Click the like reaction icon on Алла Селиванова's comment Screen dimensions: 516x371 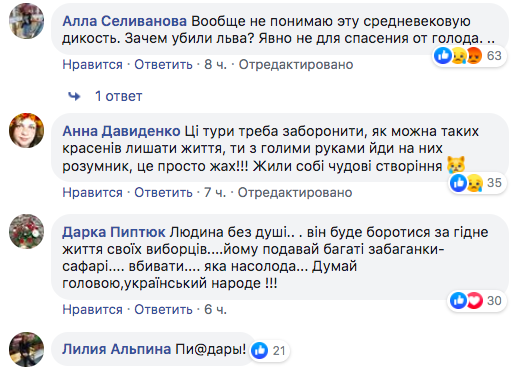(443, 55)
